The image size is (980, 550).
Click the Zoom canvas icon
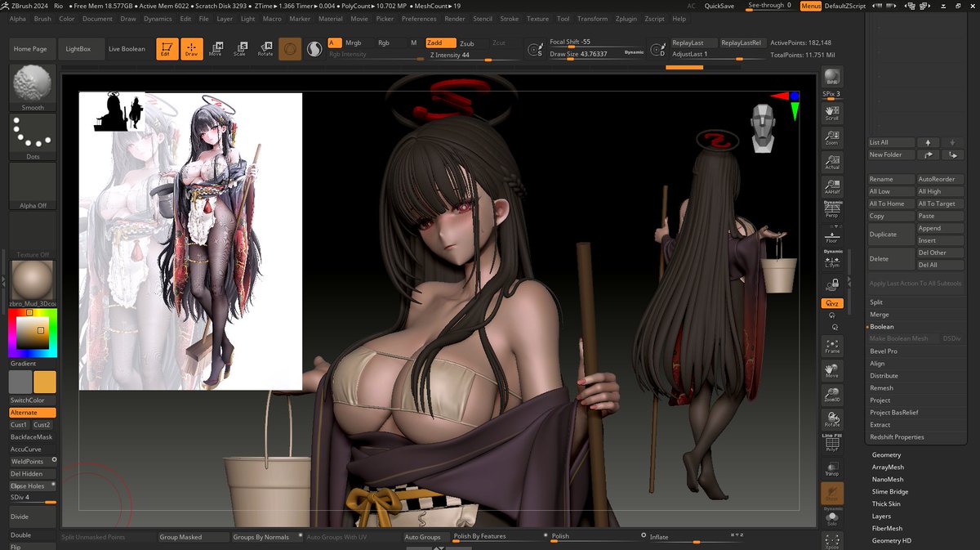(x=832, y=136)
